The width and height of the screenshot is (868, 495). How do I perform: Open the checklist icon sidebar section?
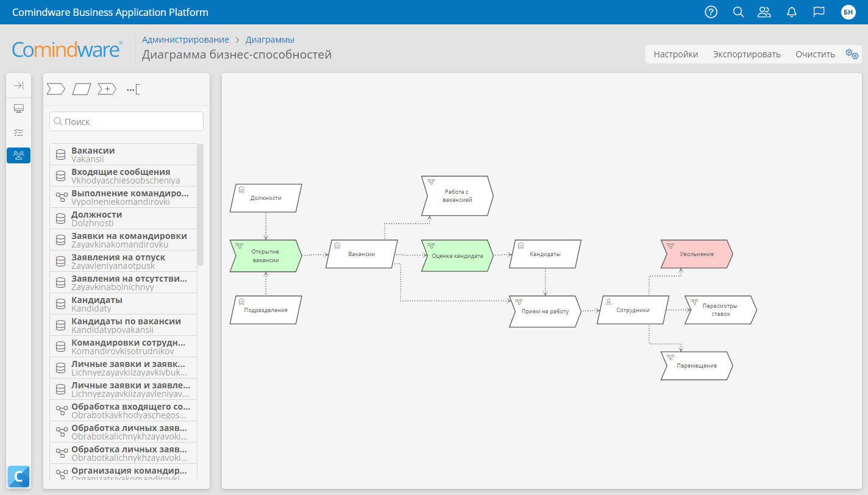pos(18,132)
